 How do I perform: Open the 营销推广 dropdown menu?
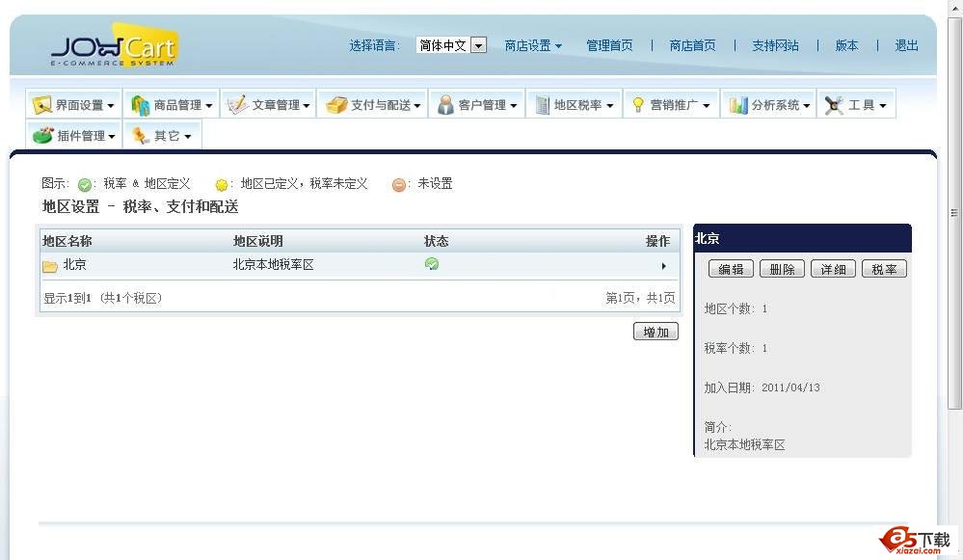672,105
